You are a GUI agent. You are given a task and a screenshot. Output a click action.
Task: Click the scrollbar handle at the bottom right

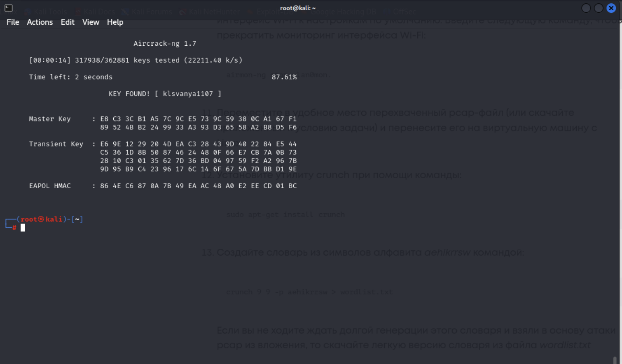(615, 360)
